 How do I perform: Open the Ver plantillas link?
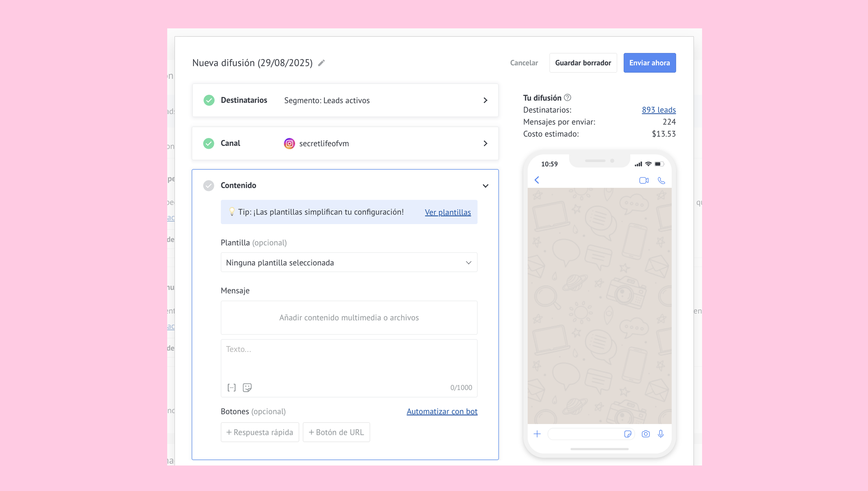point(447,212)
